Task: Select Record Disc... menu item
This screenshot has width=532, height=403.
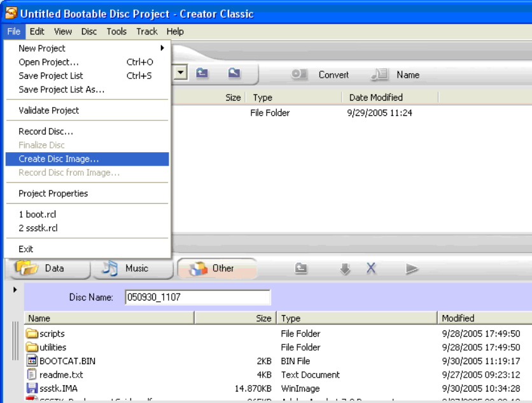Action: click(87, 131)
